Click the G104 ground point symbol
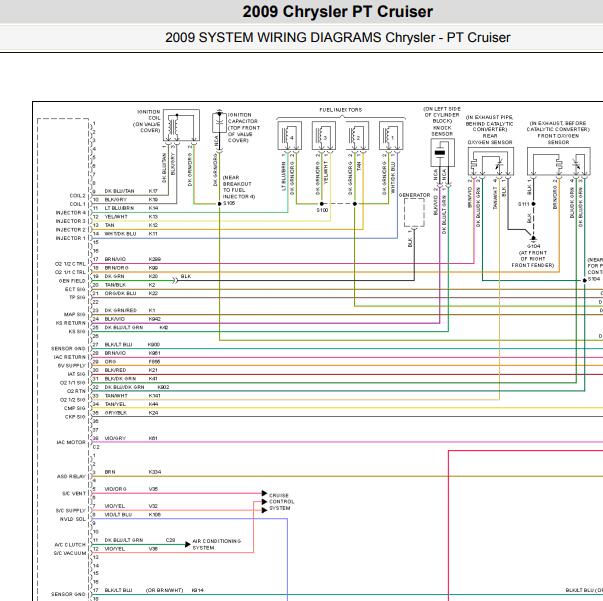Screen dimensions: 603x601 [x=533, y=238]
